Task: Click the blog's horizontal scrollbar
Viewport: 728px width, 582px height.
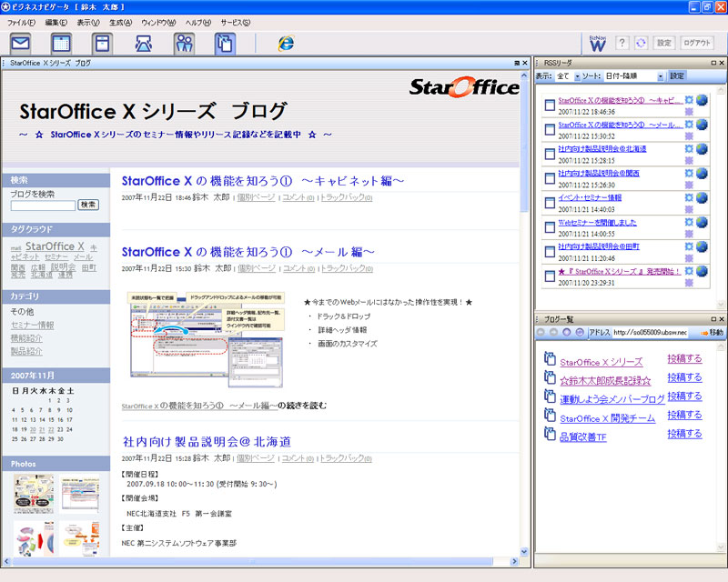Action: tap(252, 562)
